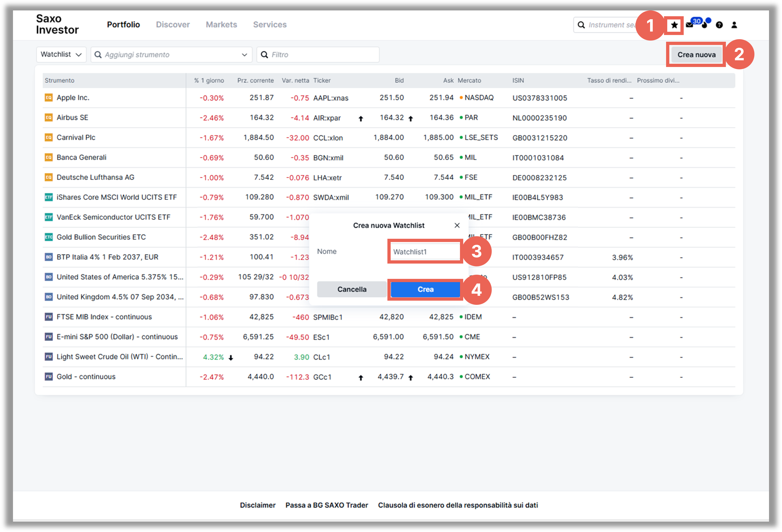Sort by Mercato column header
Viewport: 782px width, 532px height.
click(x=469, y=80)
